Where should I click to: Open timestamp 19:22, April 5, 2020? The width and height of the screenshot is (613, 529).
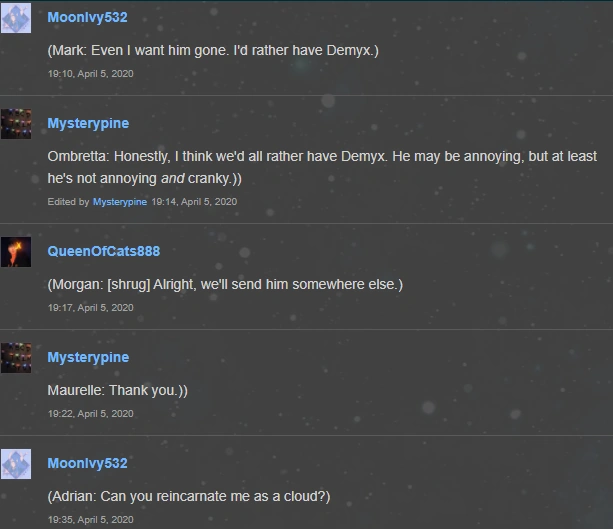pos(90,414)
